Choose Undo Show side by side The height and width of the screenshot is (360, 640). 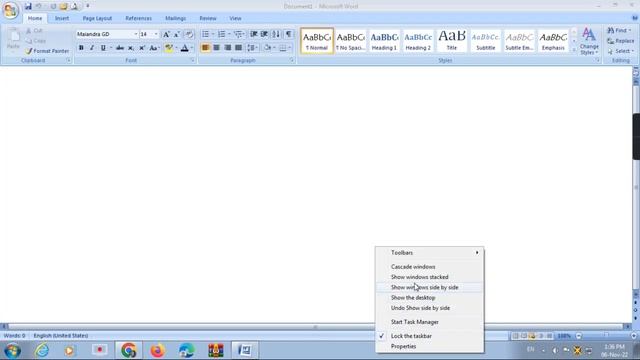[x=429, y=308]
